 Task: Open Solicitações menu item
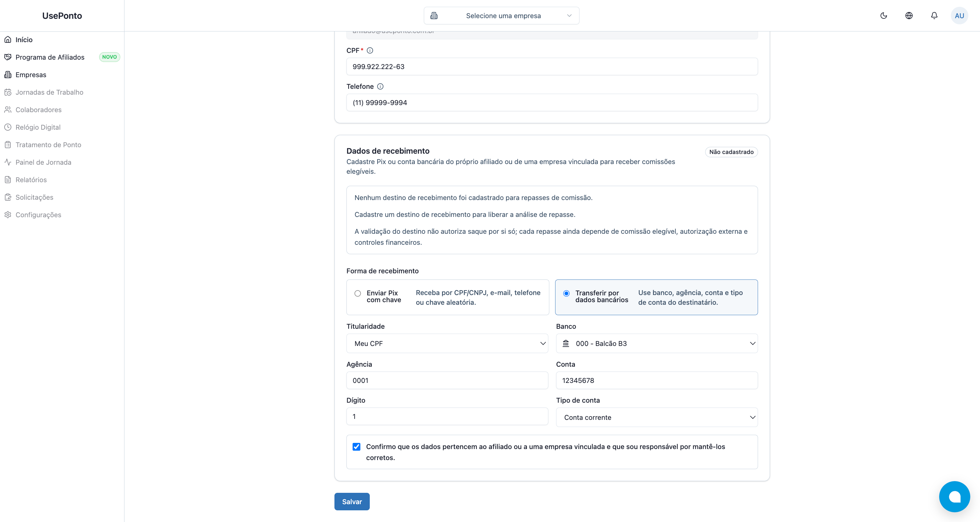[62, 197]
